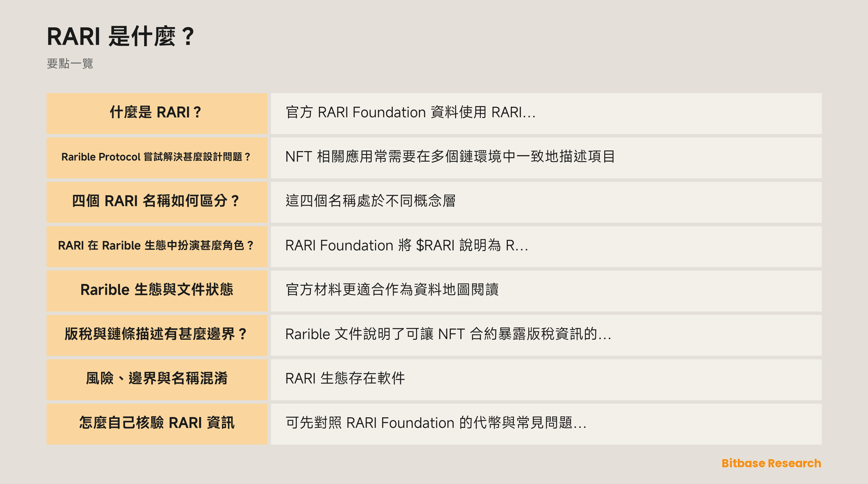Screen dimensions: 868x484
Task: Select '四個 RARI 名稱如何區分？' heading cell
Action: pyautogui.click(x=157, y=202)
